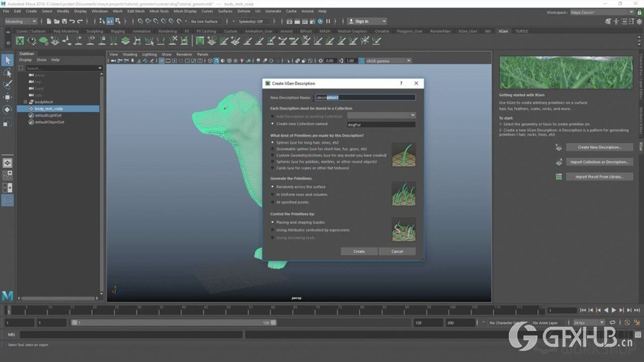The width and height of the screenshot is (644, 362).
Task: Click the help question mark in dialog
Action: (401, 83)
